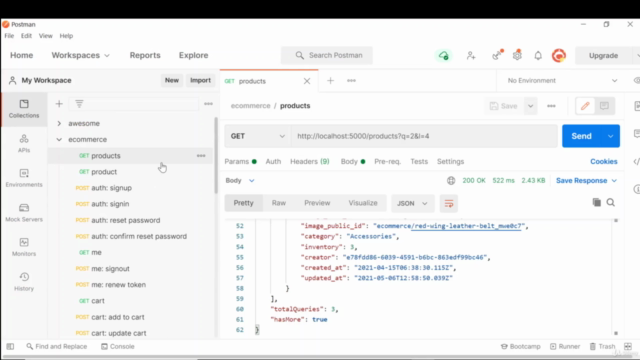The height and width of the screenshot is (360, 640).
Task: Click the Send button
Action: pos(582,136)
